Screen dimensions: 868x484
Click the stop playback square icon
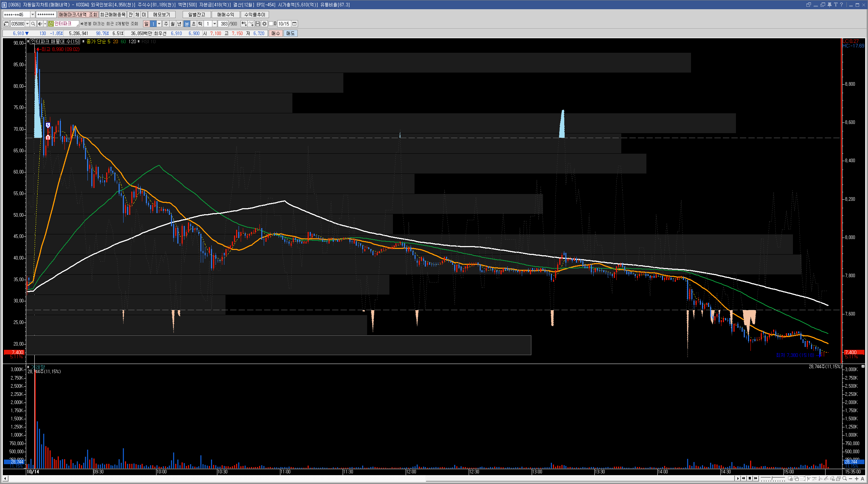(x=750, y=478)
